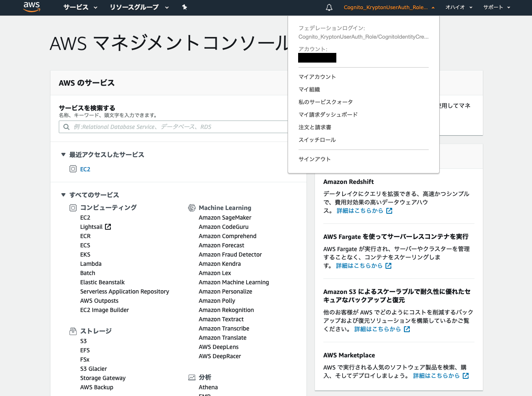Open the オハイオ region dropdown
532x396 pixels.
click(x=459, y=7)
